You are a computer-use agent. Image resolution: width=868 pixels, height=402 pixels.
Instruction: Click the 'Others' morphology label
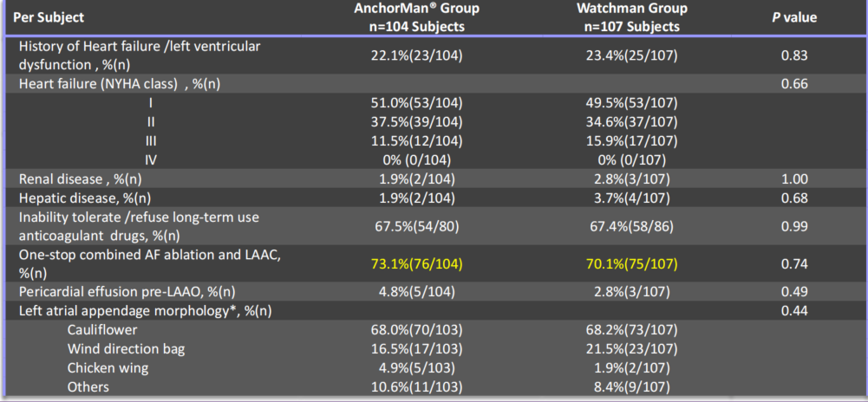(x=88, y=386)
